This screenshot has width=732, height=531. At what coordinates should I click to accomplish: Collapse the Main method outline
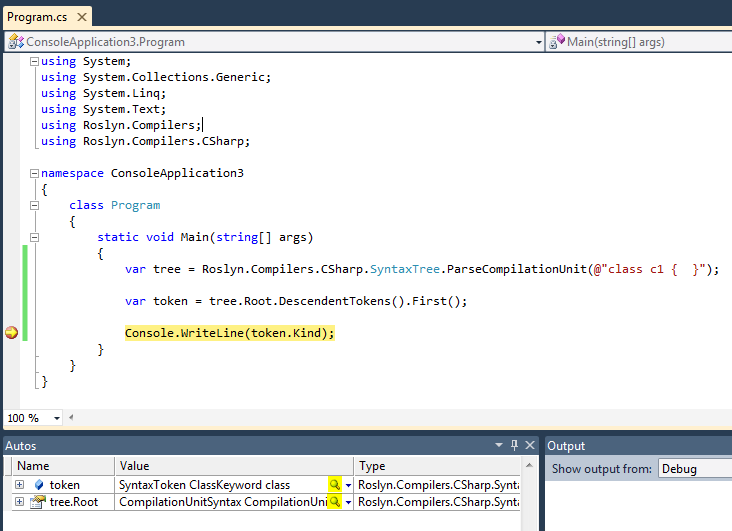tap(35, 237)
